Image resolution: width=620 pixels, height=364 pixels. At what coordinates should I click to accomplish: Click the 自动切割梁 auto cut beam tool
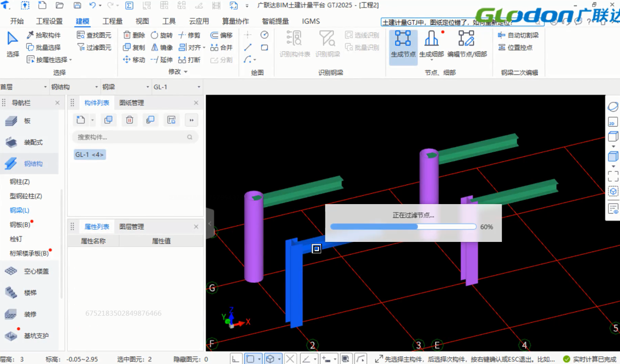518,35
